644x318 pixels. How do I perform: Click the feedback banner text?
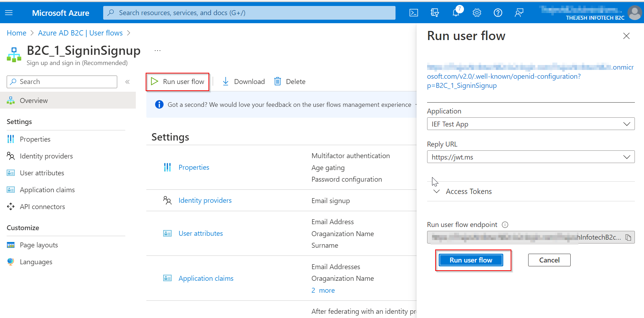[x=289, y=105]
